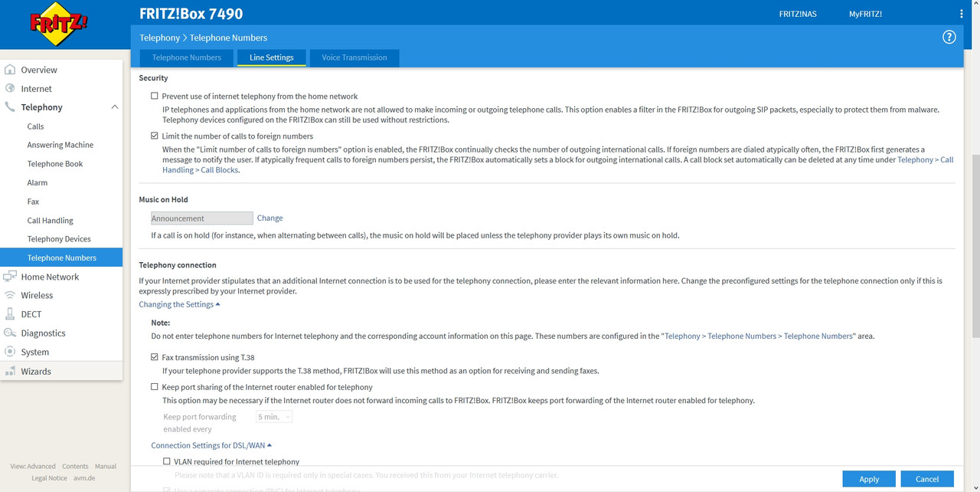Click the Apply button
The image size is (980, 492).
coord(869,479)
